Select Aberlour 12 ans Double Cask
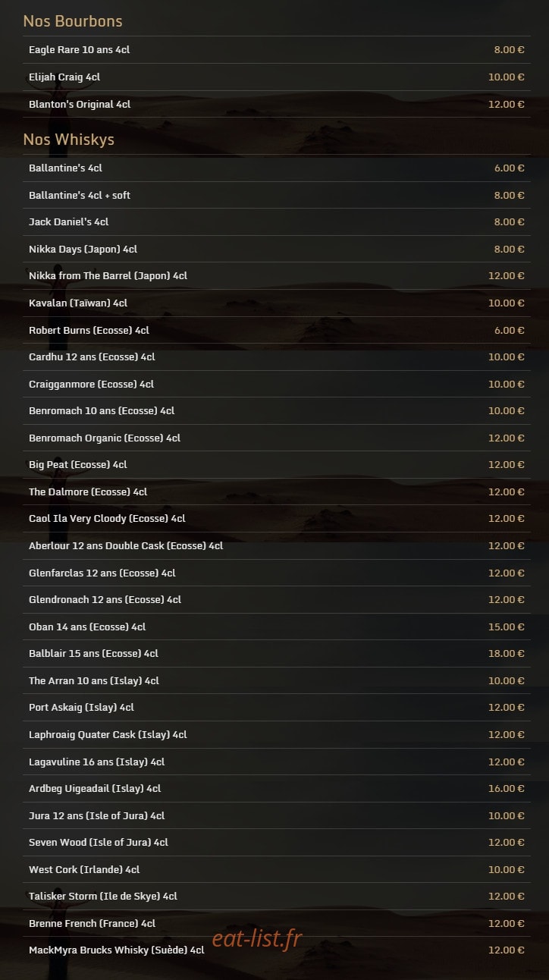Screen dimensions: 549x980 277,546
